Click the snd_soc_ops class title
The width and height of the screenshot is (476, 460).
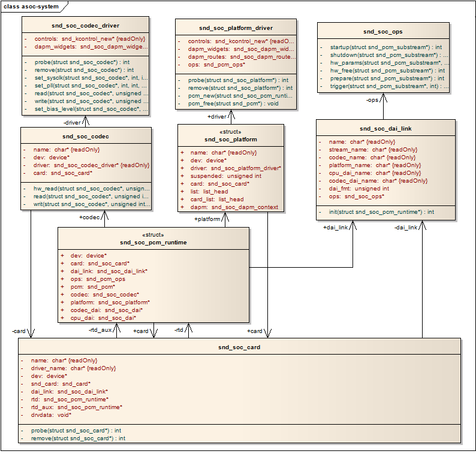[x=382, y=31]
